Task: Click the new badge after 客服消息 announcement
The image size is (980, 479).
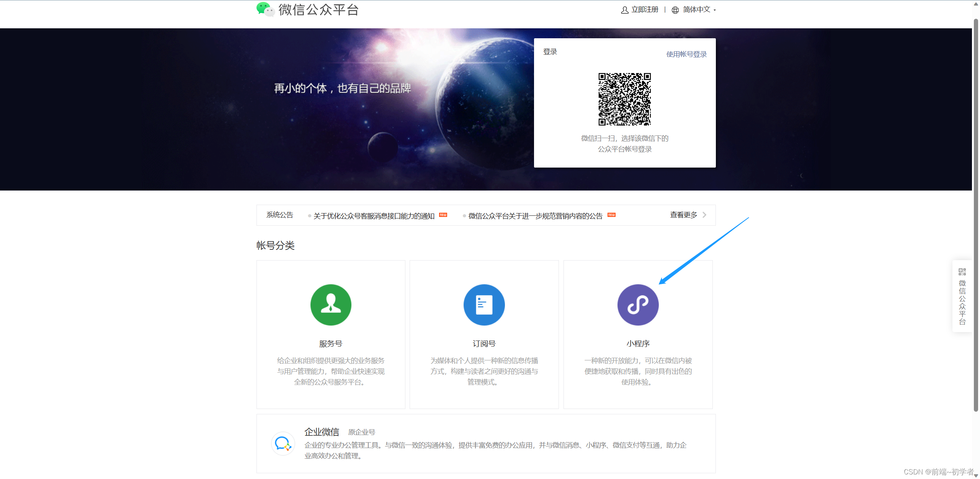Action: pos(443,215)
